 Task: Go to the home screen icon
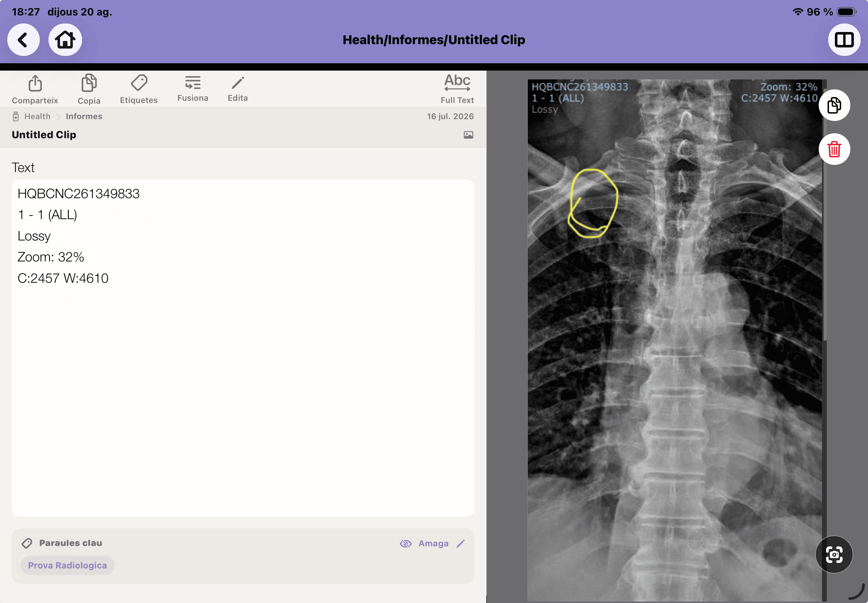click(x=65, y=40)
